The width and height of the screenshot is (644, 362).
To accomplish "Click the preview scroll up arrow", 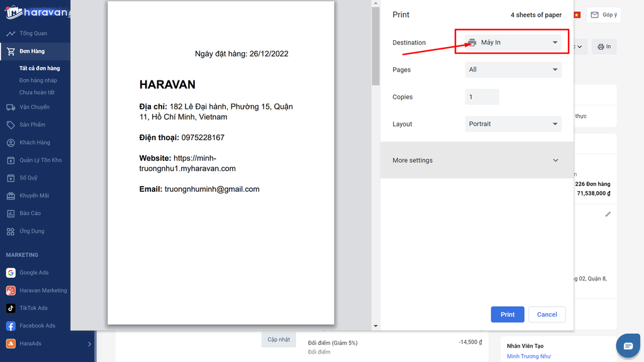I will tap(375, 3).
